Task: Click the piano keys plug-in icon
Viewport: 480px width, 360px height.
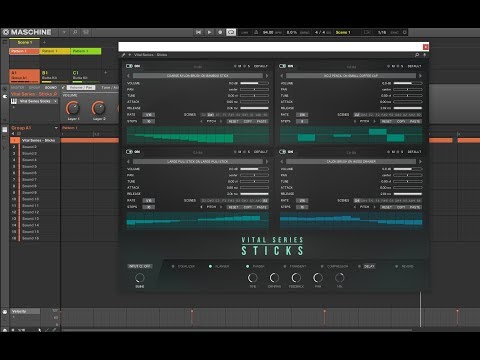Action: click(x=14, y=101)
